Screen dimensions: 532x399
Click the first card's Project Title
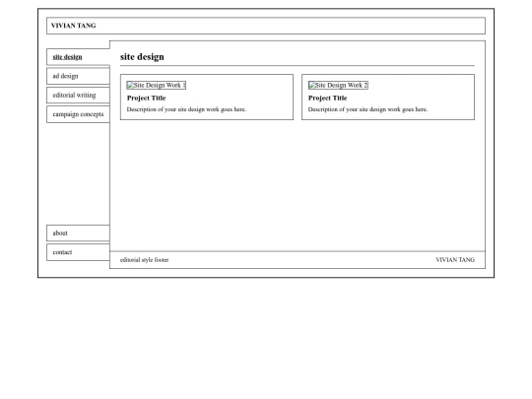click(146, 99)
